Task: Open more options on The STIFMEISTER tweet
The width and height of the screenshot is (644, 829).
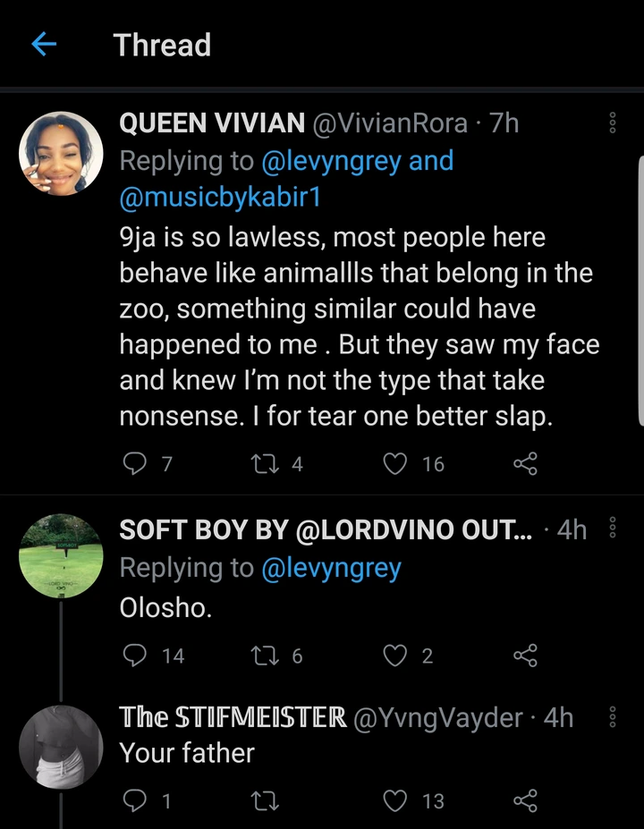Action: pos(613,717)
